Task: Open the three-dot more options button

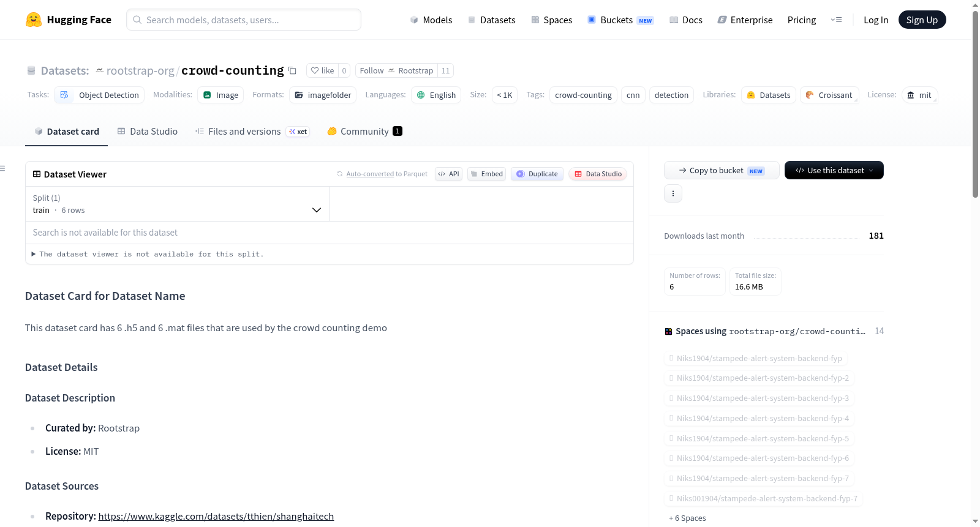Action: (673, 193)
